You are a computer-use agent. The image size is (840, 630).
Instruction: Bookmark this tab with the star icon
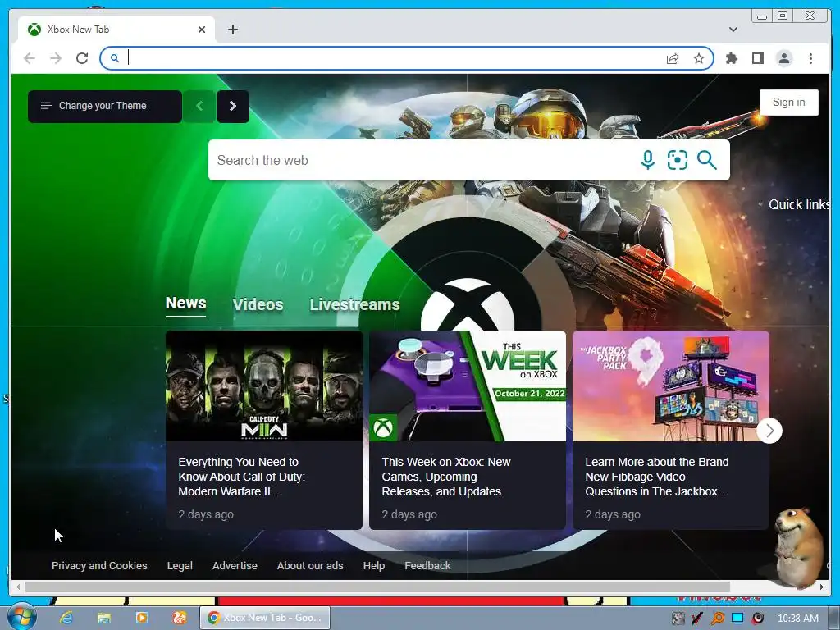pyautogui.click(x=699, y=58)
